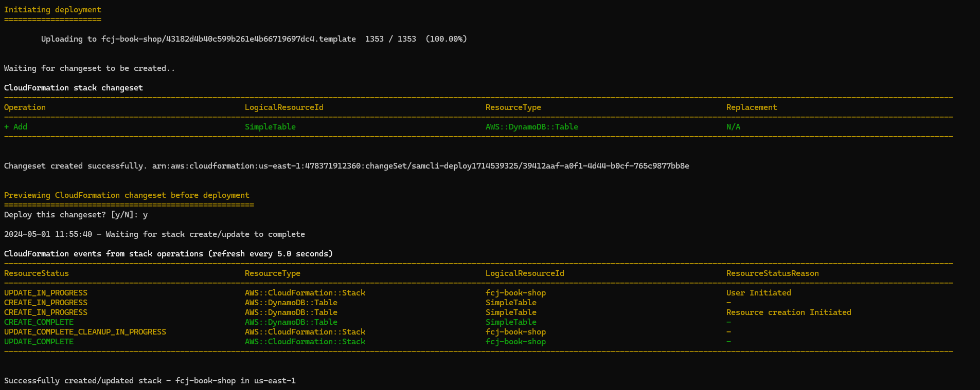Click the 'ResourceStatusReason' column header
Viewport: 980px width, 390px height.
click(x=773, y=273)
